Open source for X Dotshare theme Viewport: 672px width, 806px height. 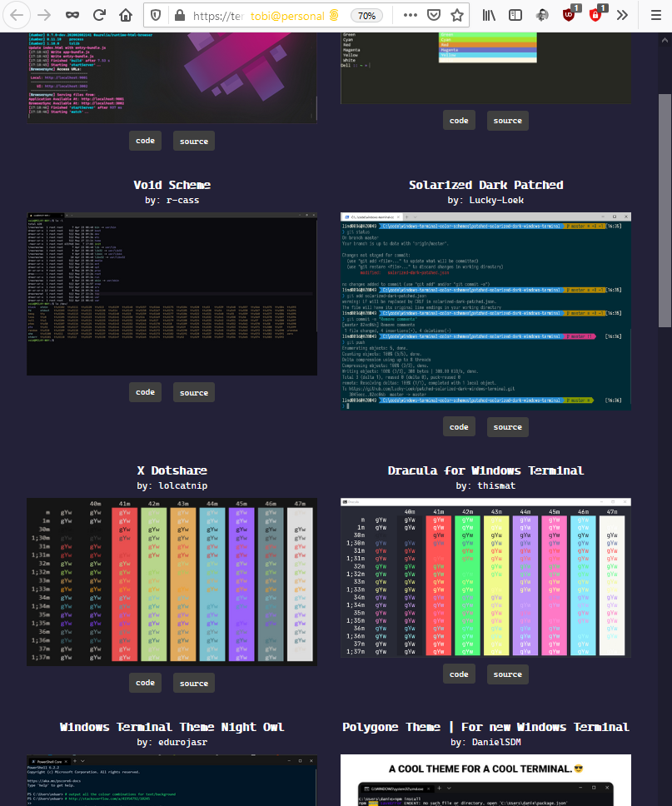coord(193,683)
